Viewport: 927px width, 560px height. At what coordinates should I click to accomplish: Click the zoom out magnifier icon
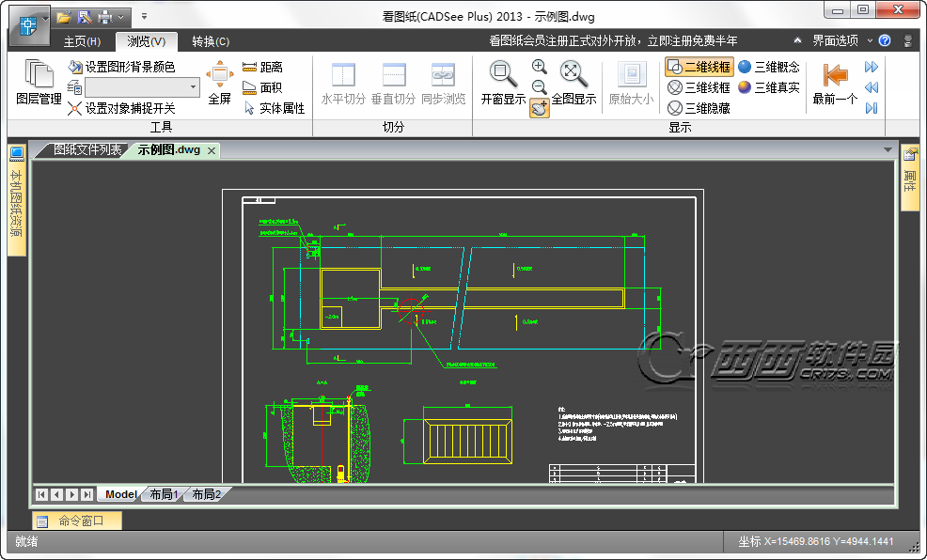point(539,87)
